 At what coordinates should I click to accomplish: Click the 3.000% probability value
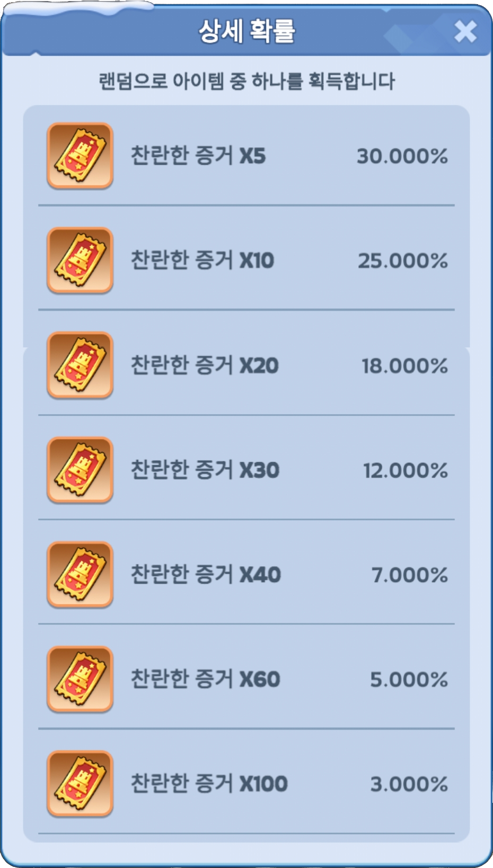pos(409,784)
